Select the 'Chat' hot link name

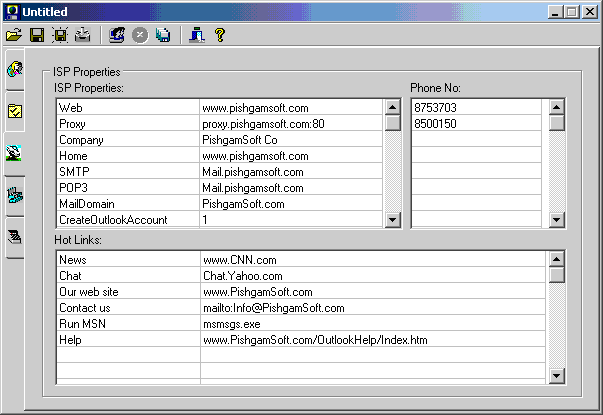(128, 276)
